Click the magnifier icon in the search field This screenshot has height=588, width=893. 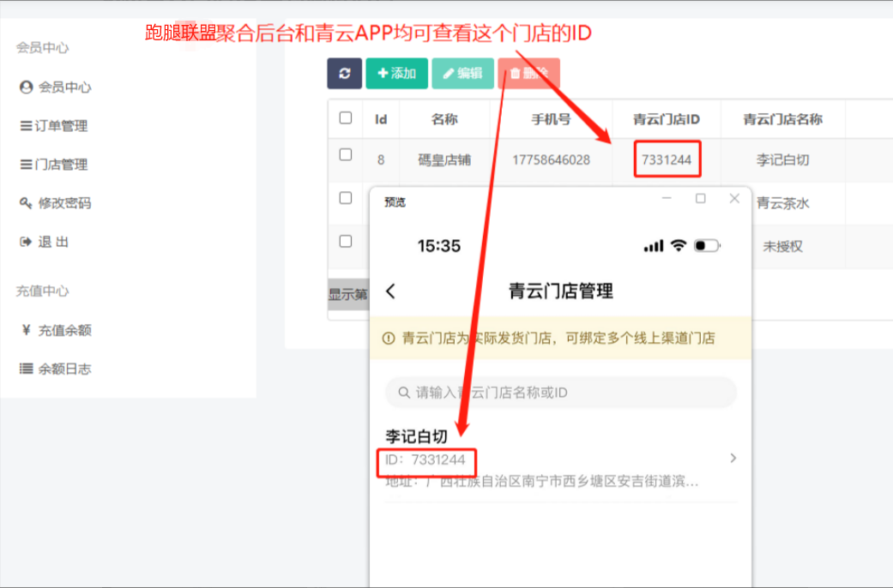[404, 393]
